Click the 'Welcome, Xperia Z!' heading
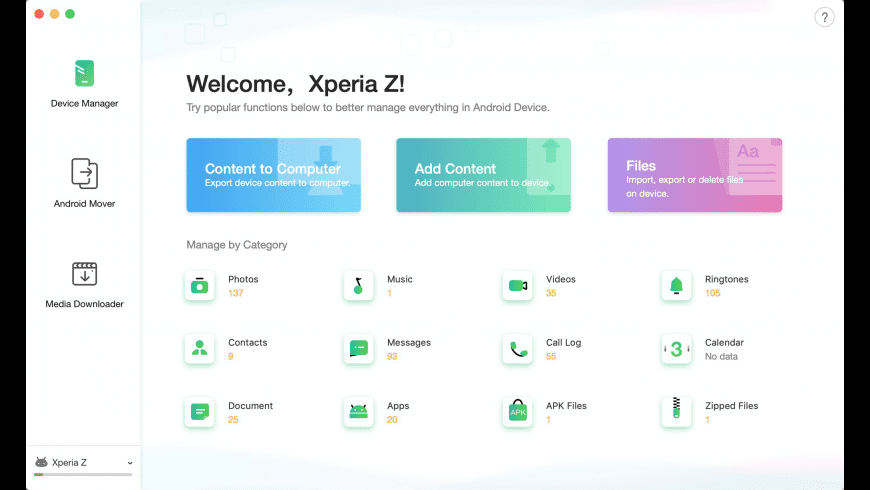Screen dimensions: 870x490 pos(295,84)
